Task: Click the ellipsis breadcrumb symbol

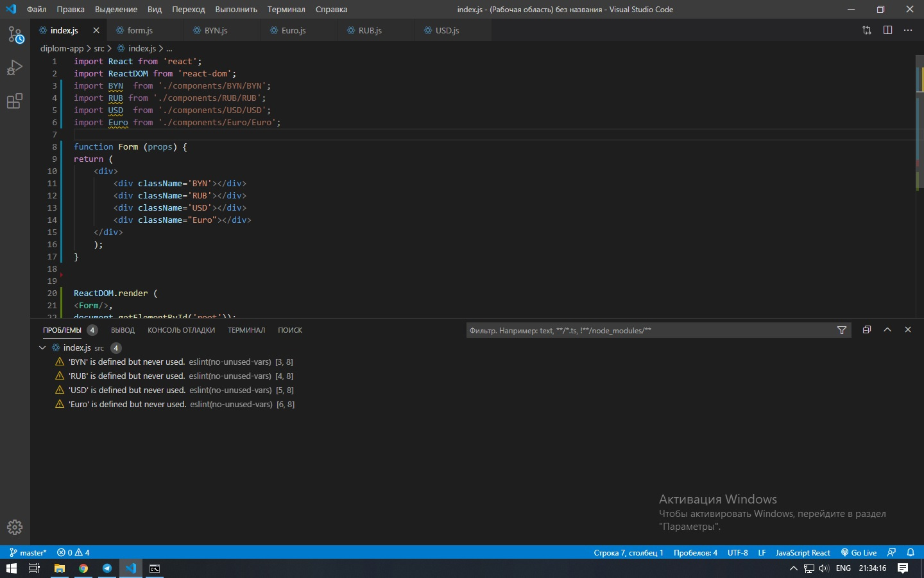Action: coord(169,48)
